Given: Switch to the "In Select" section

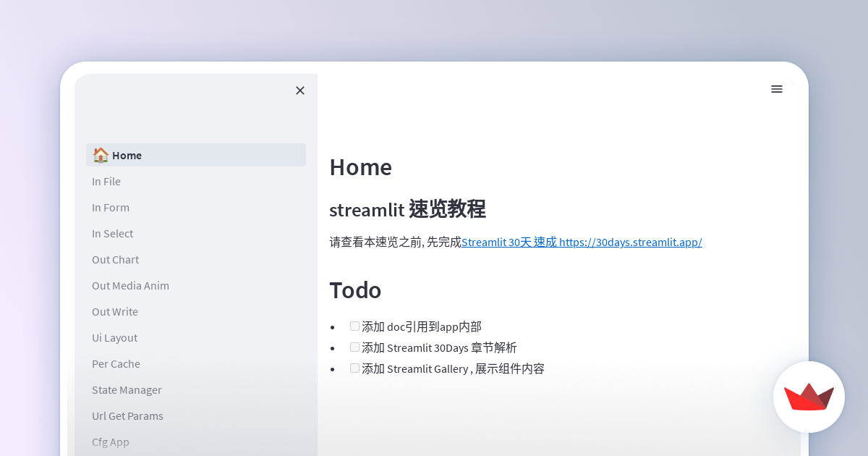Looking at the screenshot, I should [x=112, y=233].
